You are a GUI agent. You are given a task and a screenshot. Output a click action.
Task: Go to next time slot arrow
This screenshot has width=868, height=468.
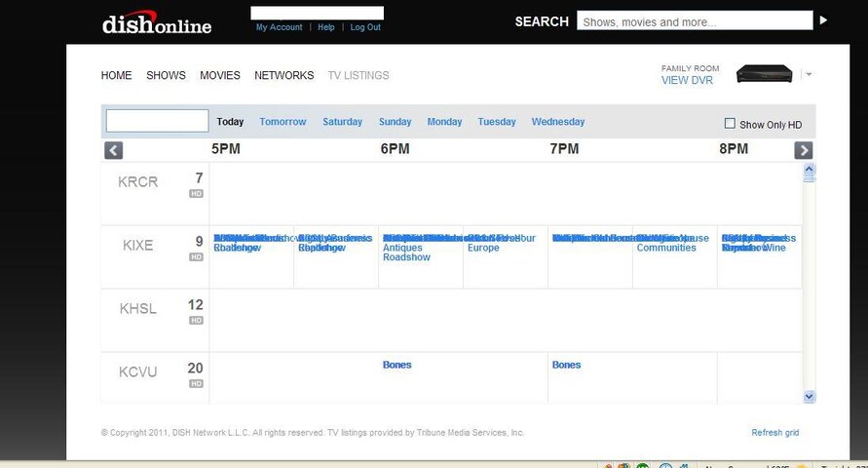804,150
